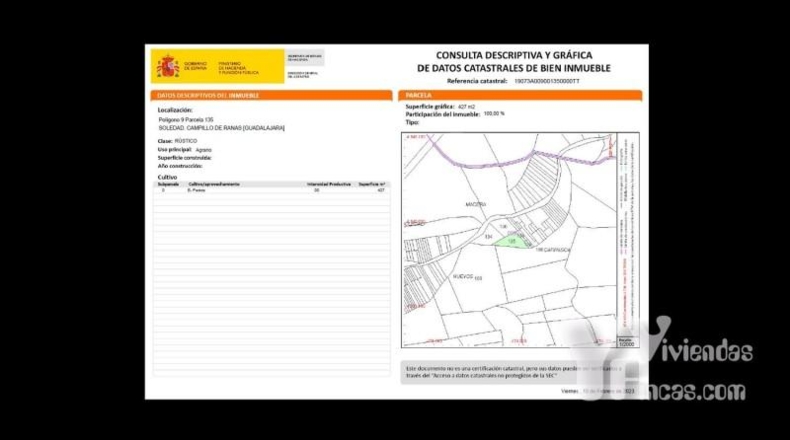Screen dimensions: 790x440
Task: Click the map scale 1/2000 box
Action: pos(626,342)
